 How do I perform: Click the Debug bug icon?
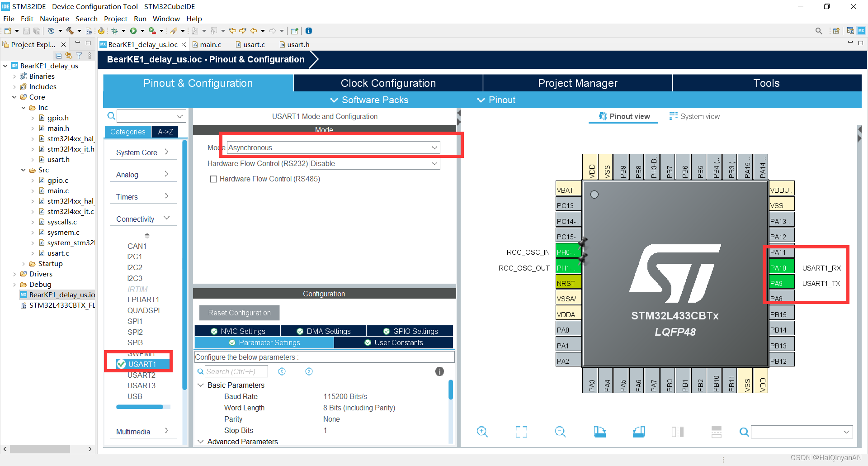click(x=115, y=31)
